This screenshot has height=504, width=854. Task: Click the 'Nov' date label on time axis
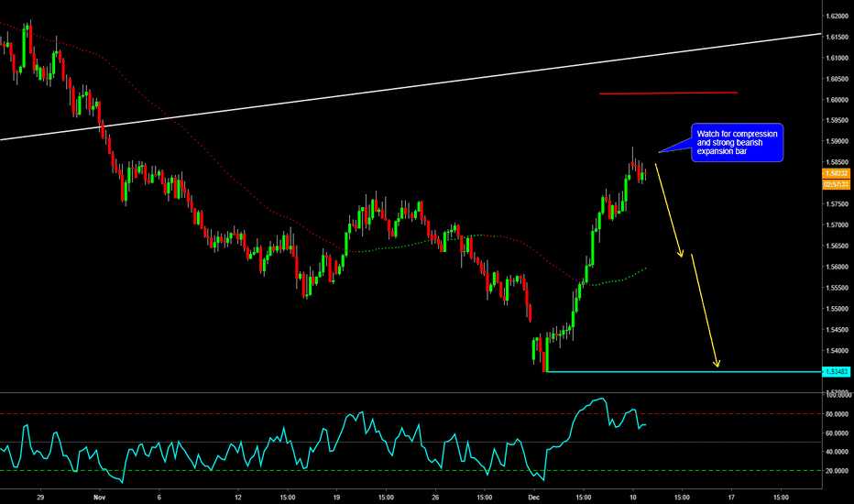[x=99, y=497]
